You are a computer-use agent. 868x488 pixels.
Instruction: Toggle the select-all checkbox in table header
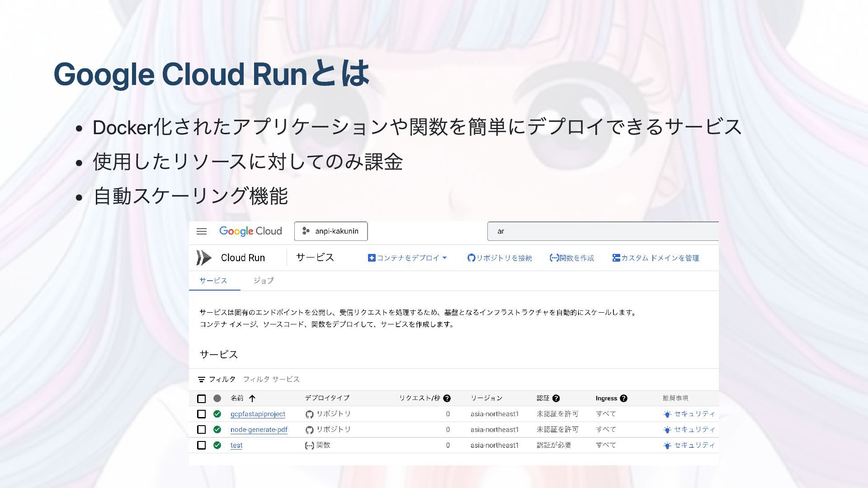pos(202,399)
